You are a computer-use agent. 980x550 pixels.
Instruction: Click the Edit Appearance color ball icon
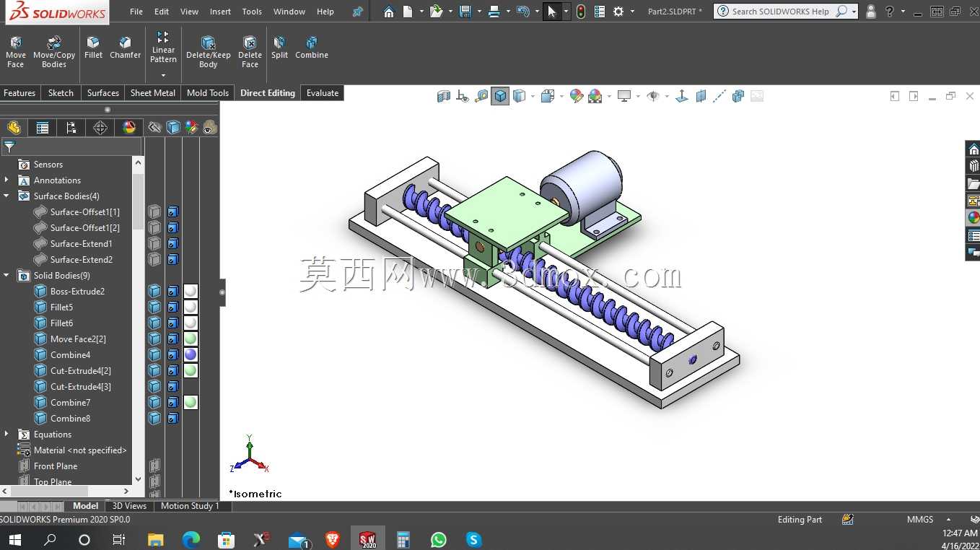(576, 96)
